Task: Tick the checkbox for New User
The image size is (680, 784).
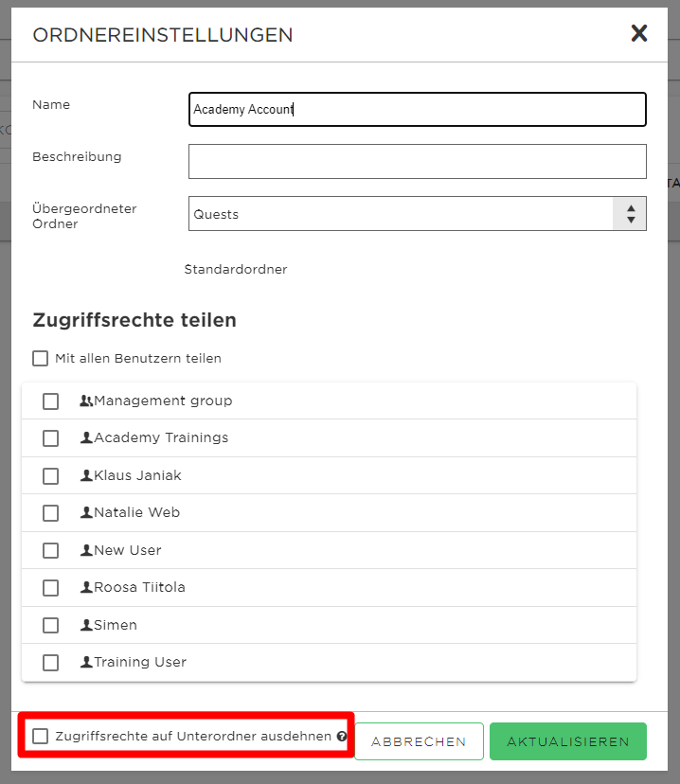Action: [x=50, y=550]
